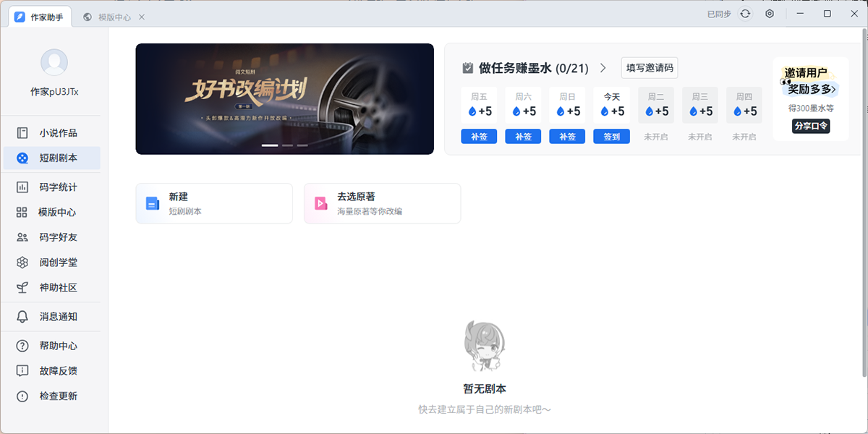Screen dimensions: 868x434
Task: Click the sync refresh icon in title bar
Action: point(745,14)
